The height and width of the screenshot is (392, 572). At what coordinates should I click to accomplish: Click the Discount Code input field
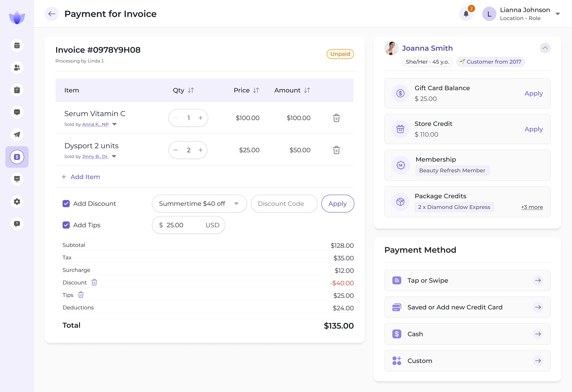(284, 203)
